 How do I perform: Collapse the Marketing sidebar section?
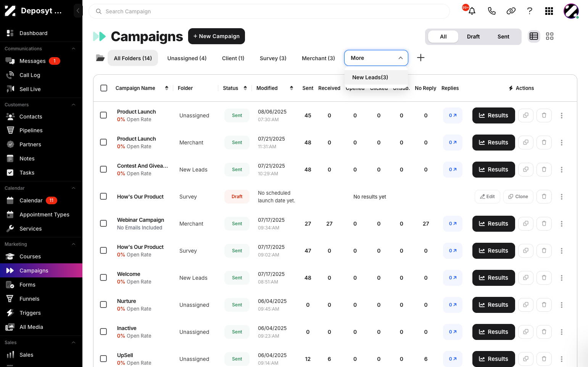coord(74,244)
